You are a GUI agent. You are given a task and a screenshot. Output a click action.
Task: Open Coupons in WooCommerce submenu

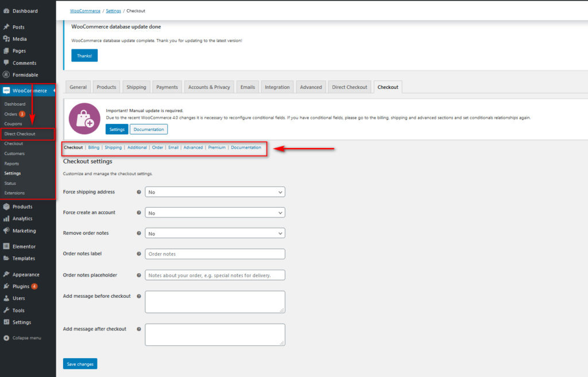[x=13, y=124]
